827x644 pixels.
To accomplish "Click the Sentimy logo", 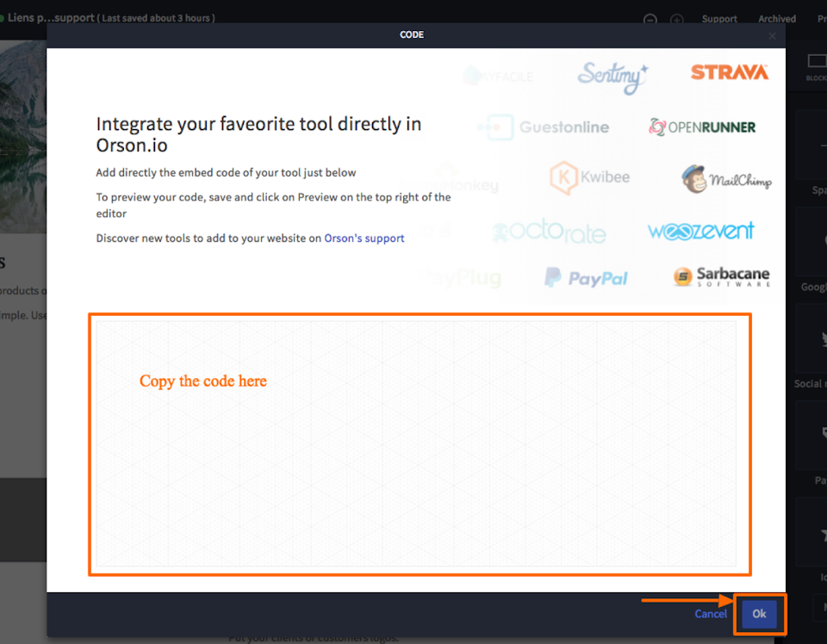I will [612, 77].
